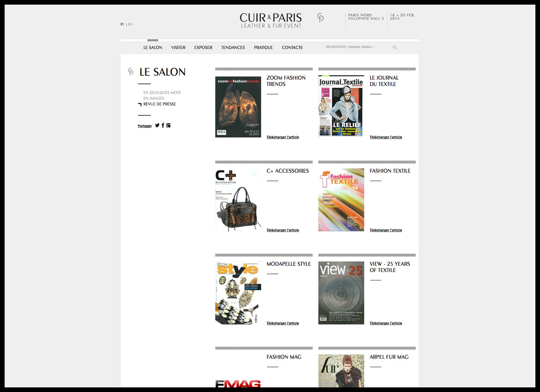Open the Pratique menu
Screen dimensions: 540x392
(x=263, y=48)
